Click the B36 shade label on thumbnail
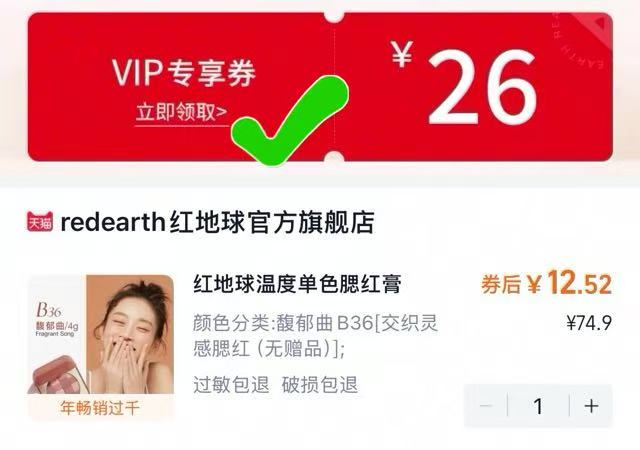The image size is (640, 450). [x=49, y=310]
